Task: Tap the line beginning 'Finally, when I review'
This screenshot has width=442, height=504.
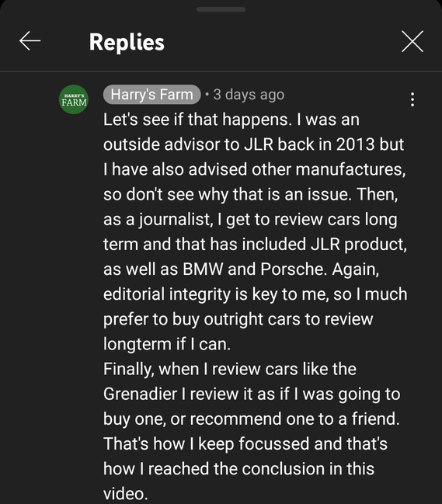Action: (x=229, y=369)
